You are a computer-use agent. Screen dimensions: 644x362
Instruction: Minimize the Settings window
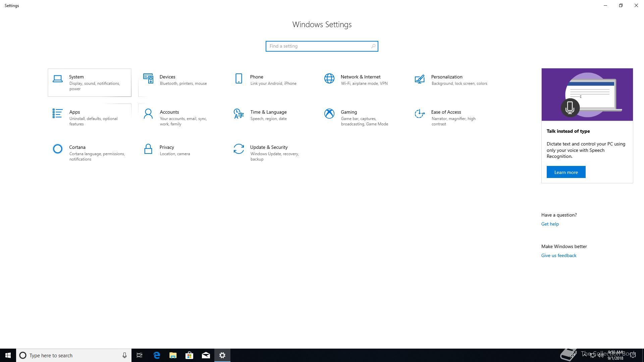605,6
